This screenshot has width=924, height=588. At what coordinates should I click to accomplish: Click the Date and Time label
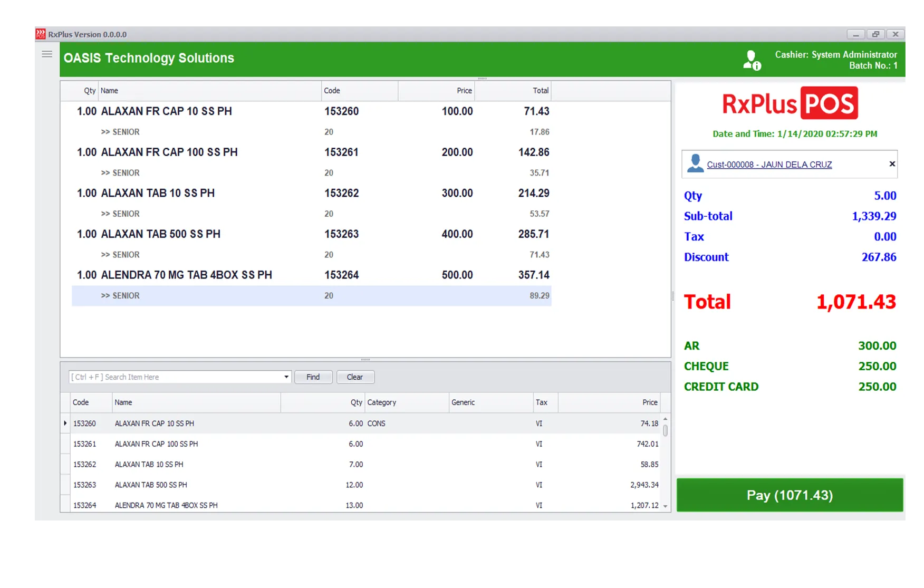pos(795,134)
